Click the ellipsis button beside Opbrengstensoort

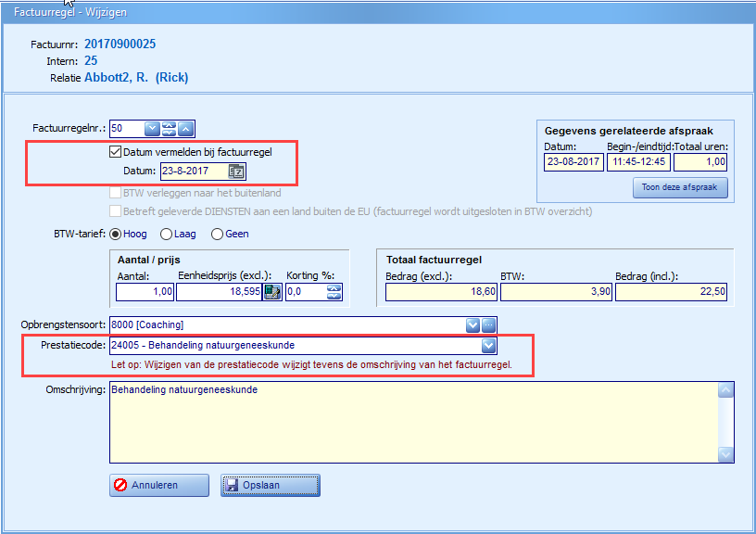[489, 324]
